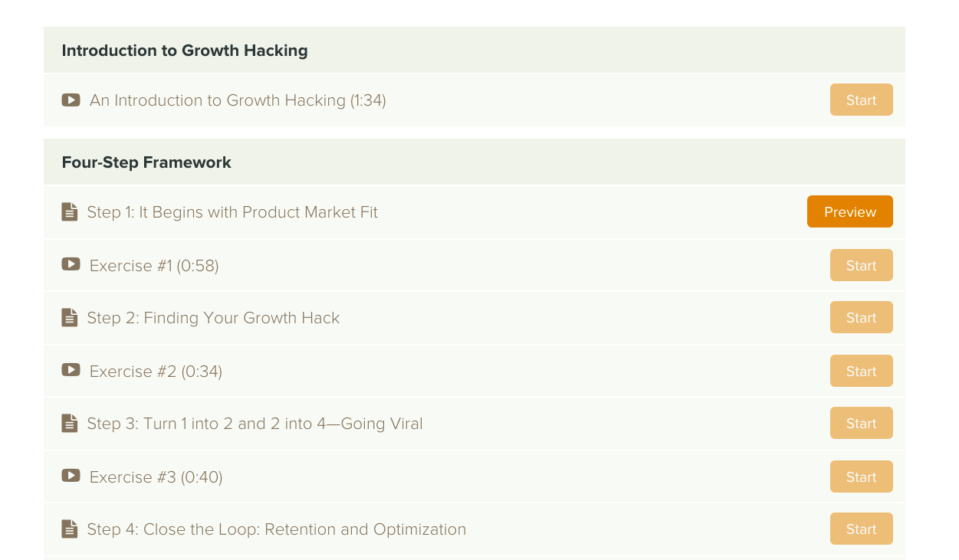
Task: Click document icon beside Step 3 lesson
Action: coord(70,424)
